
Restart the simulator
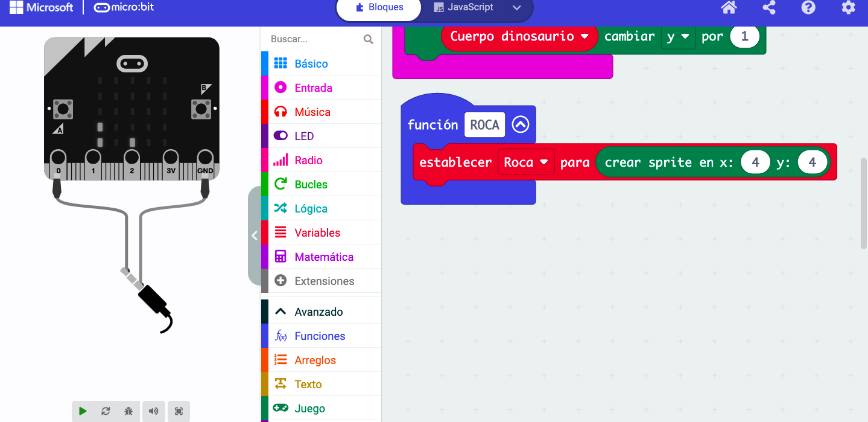point(106,411)
